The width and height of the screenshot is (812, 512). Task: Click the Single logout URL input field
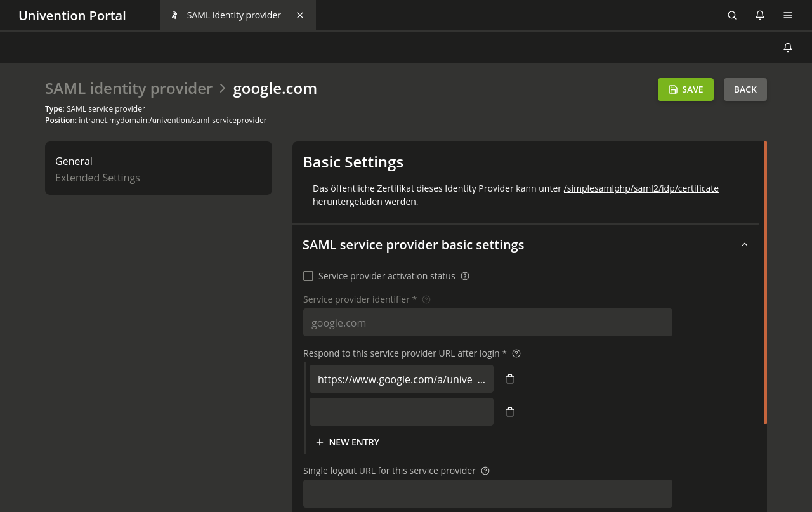pos(487,494)
